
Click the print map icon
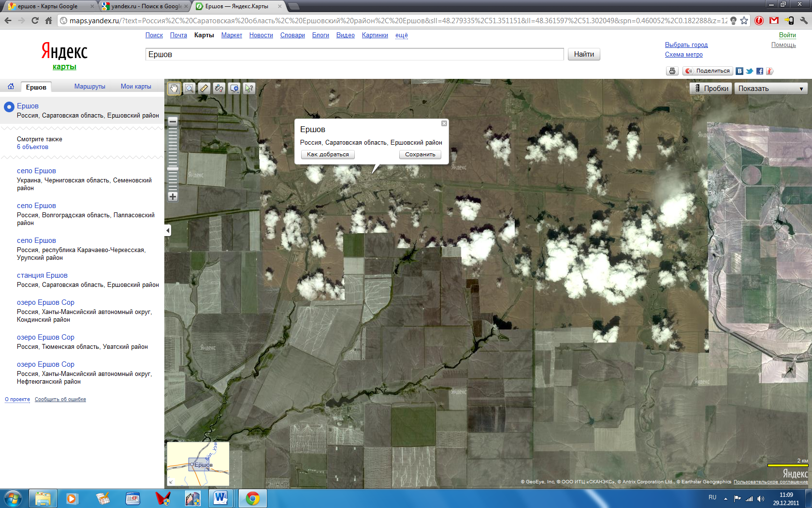[x=672, y=71]
